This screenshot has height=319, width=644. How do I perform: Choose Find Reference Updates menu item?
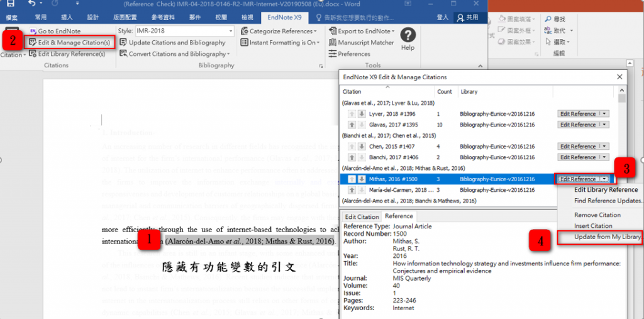608,201
